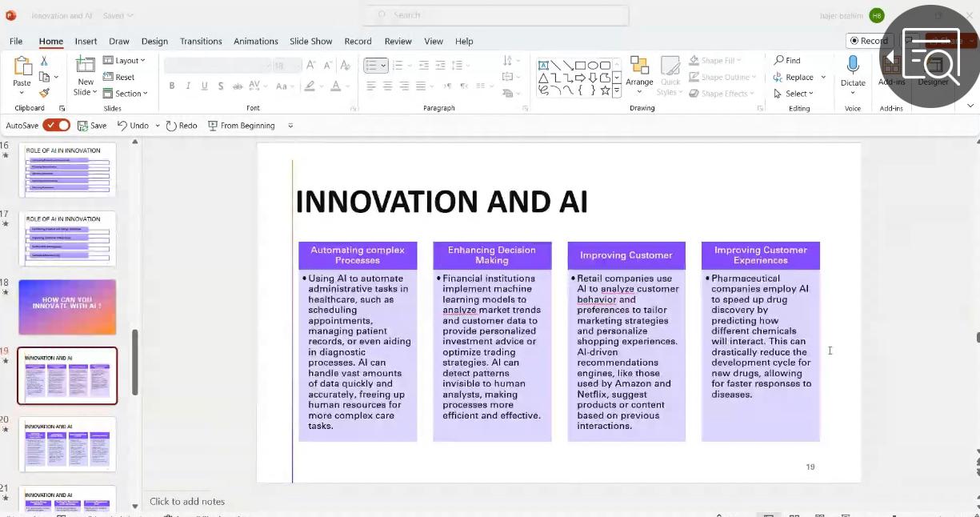This screenshot has width=980, height=517.
Task: Open the Transitions tab
Action: [x=201, y=41]
